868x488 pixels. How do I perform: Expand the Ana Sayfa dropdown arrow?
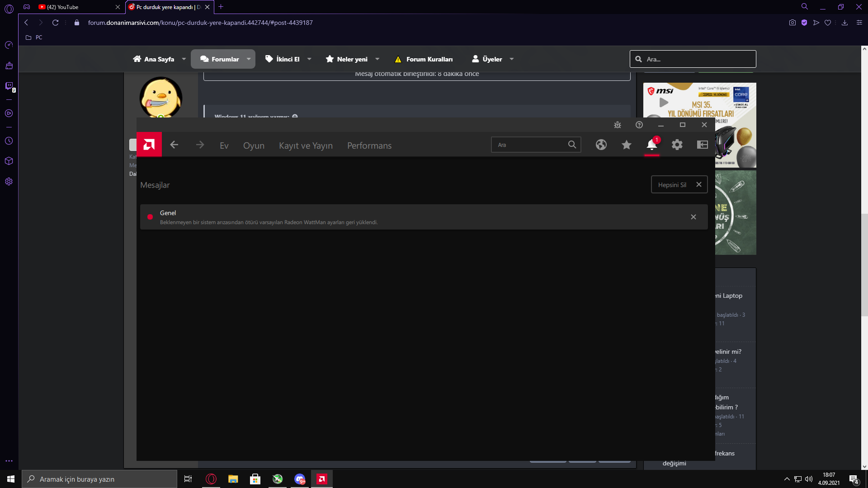click(x=184, y=59)
